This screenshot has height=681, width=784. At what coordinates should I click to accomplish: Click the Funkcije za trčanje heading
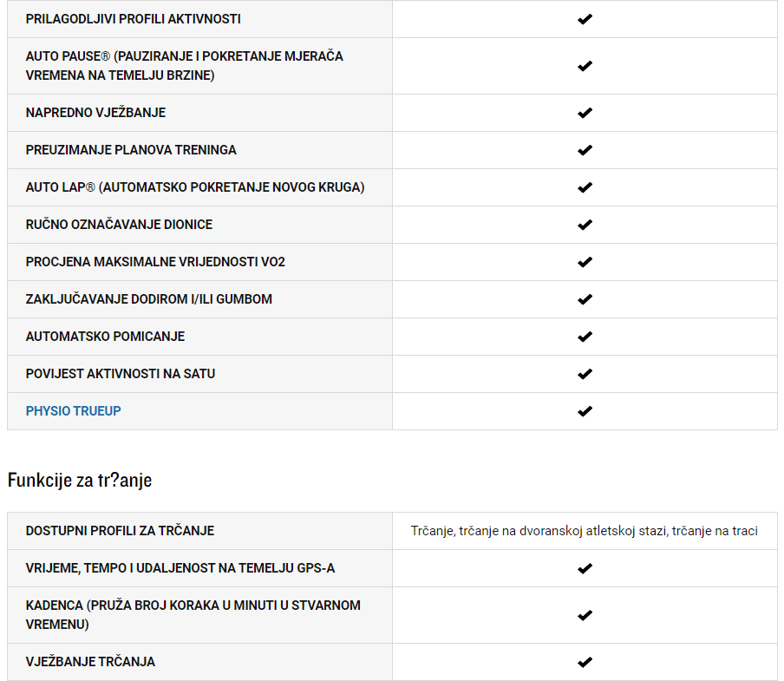tap(80, 480)
